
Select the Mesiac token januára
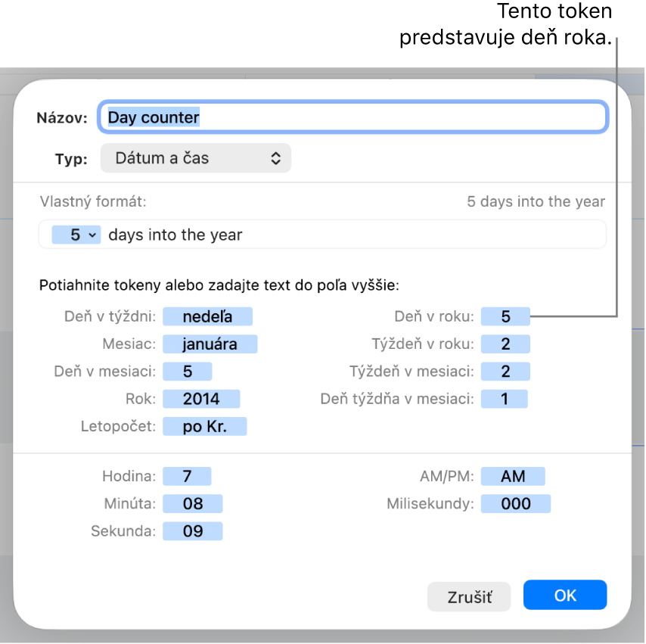pyautogui.click(x=210, y=344)
